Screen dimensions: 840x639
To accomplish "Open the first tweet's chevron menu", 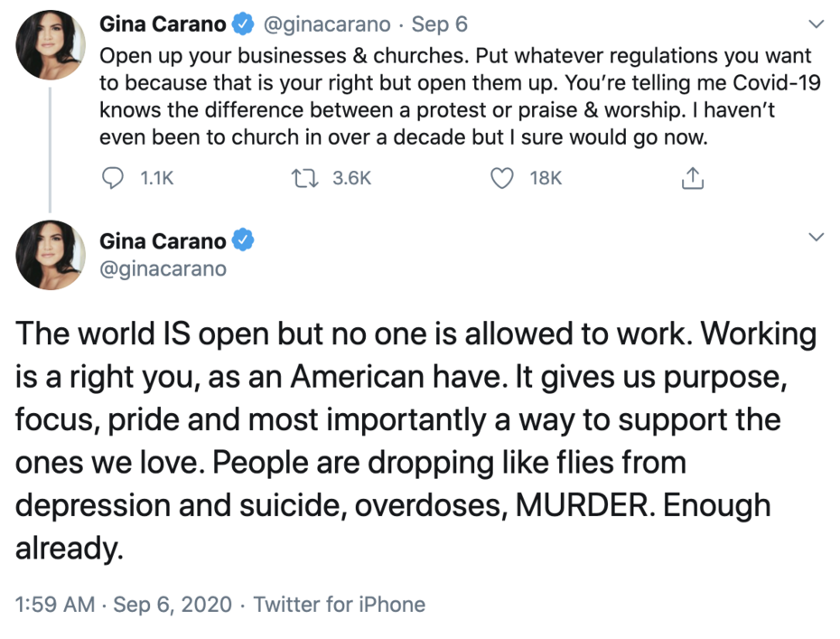I will 816,24.
